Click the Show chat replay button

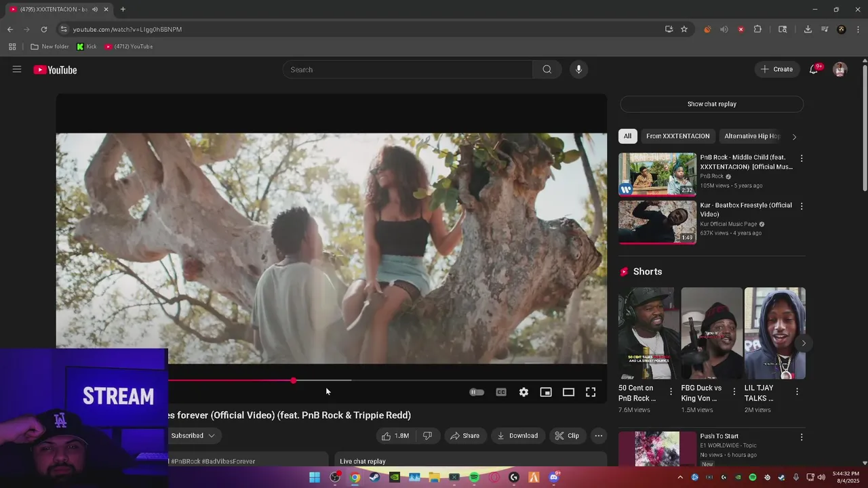tap(712, 104)
